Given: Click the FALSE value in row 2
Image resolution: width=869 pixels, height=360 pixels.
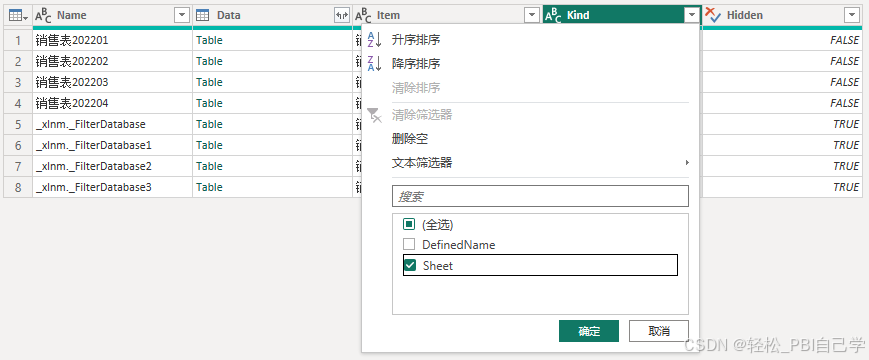Looking at the screenshot, I should (844, 61).
